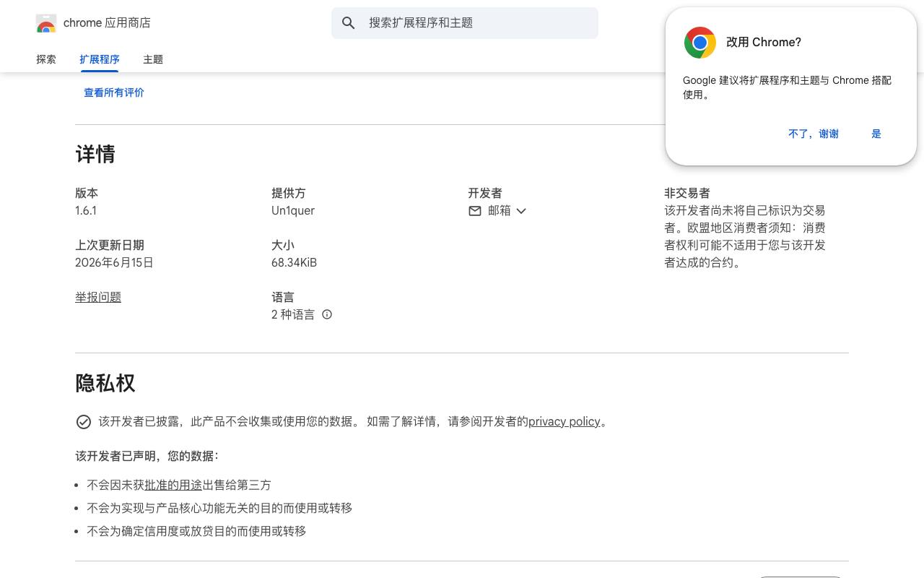Click the provider name Un1quer
The width and height of the screenshot is (924, 578).
(x=293, y=210)
